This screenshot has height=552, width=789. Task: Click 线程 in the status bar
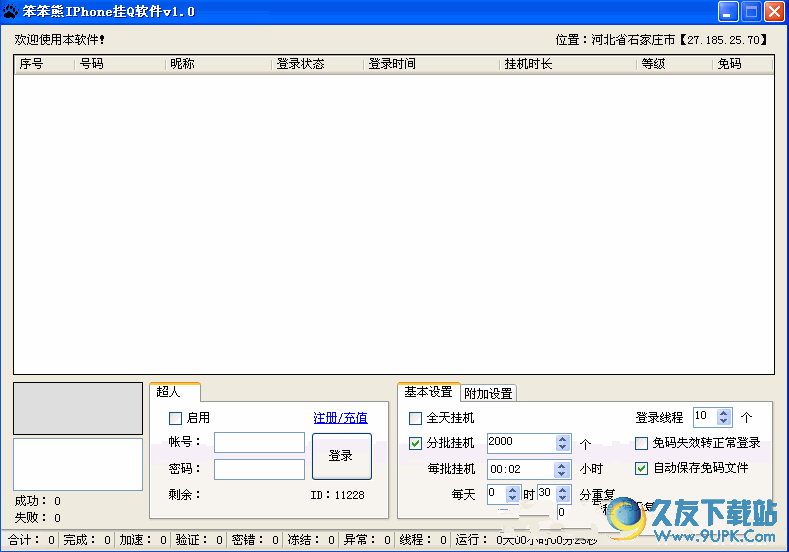tap(423, 540)
